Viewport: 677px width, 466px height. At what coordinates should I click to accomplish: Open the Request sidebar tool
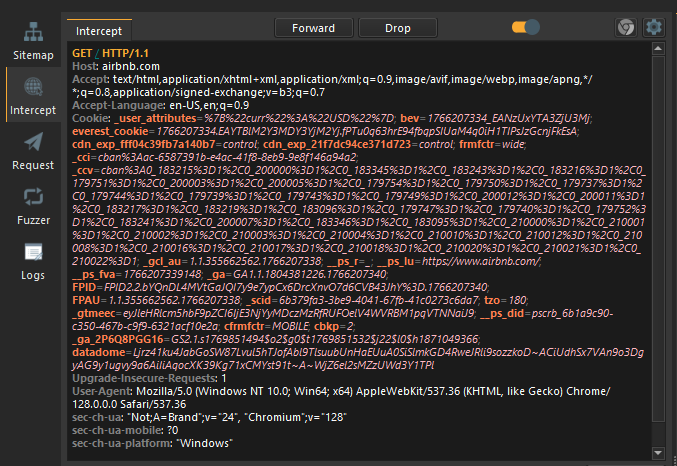point(33,151)
